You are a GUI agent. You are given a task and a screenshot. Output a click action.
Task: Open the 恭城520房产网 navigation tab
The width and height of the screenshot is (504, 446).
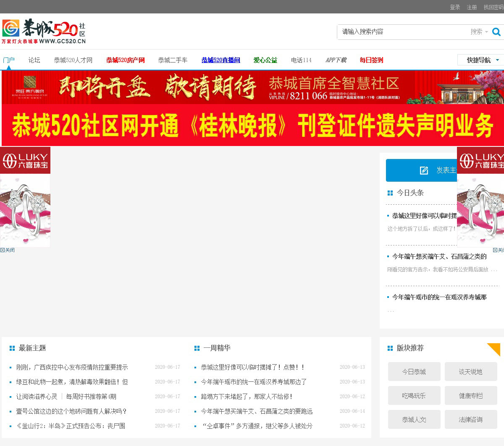125,60
